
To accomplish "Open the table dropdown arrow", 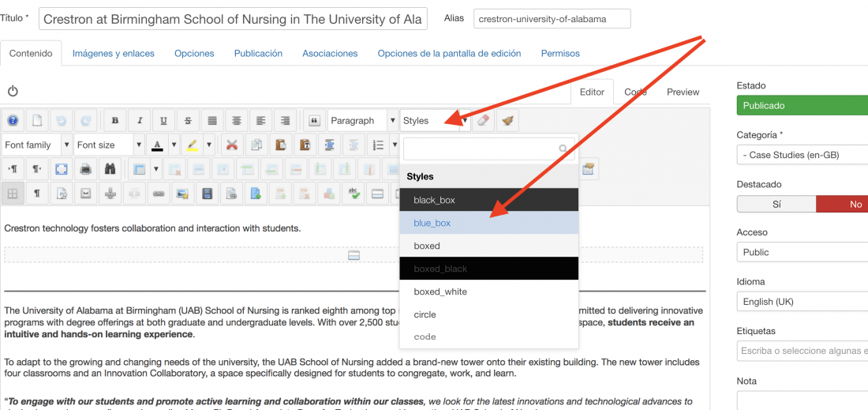I will tap(155, 168).
